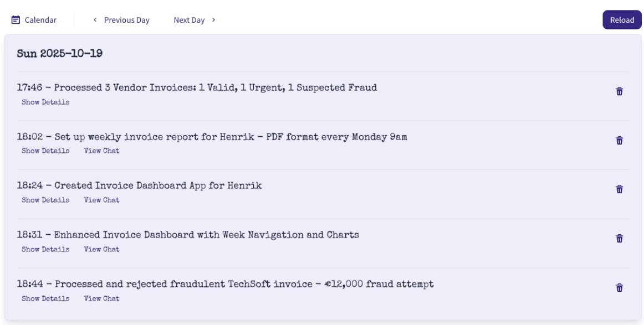Image resolution: width=644 pixels, height=325 pixels.
Task: Open View Chat for the 18:31 entry
Action: pos(101,249)
